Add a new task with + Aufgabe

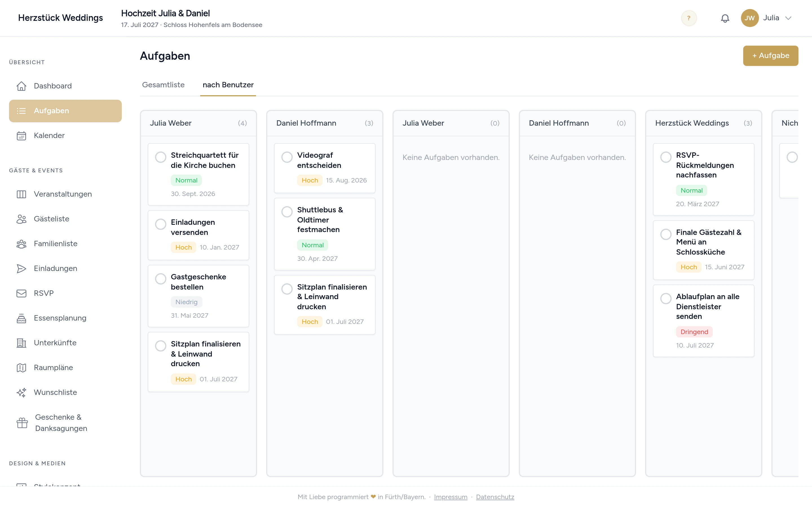[770, 56]
